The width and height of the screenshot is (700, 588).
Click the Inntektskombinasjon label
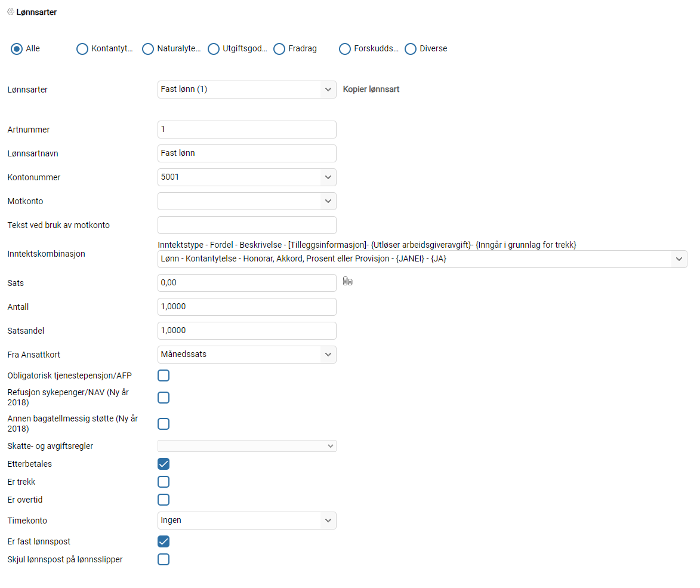46,254
